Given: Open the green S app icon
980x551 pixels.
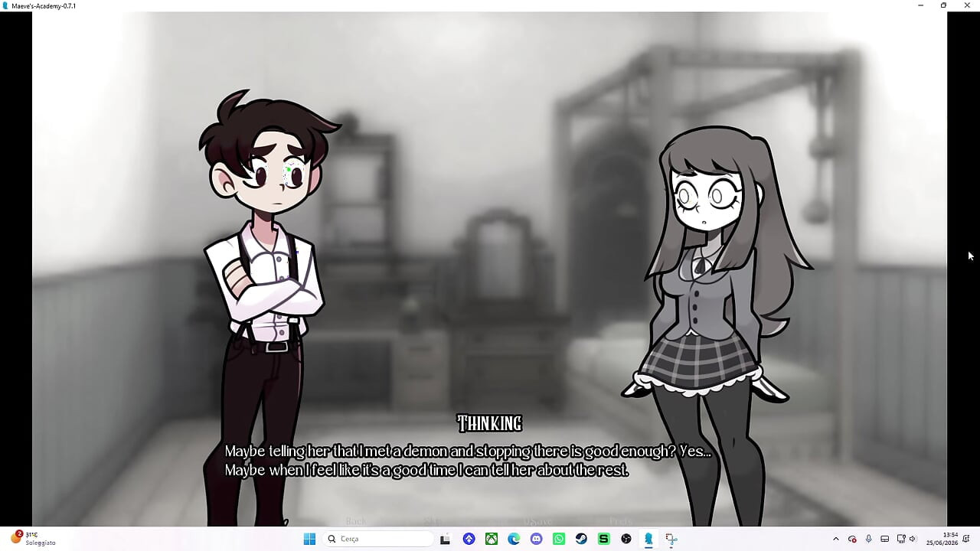Looking at the screenshot, I should tap(603, 539).
